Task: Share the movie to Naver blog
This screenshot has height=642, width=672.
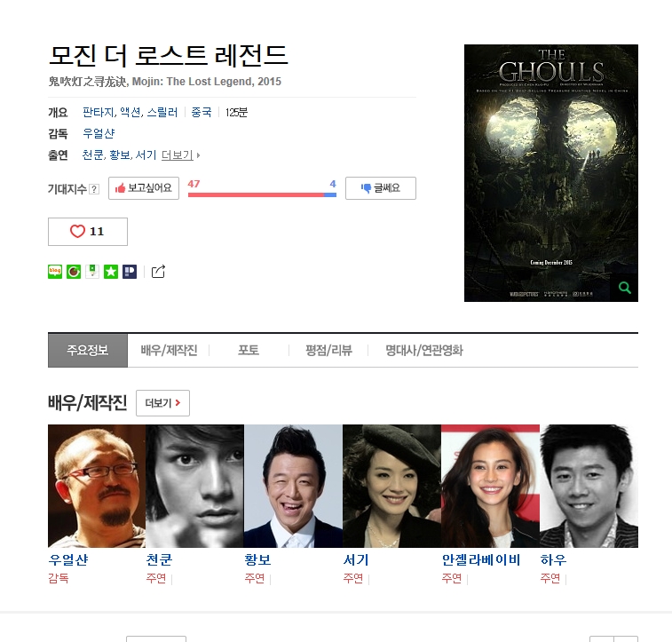Action: [55, 272]
